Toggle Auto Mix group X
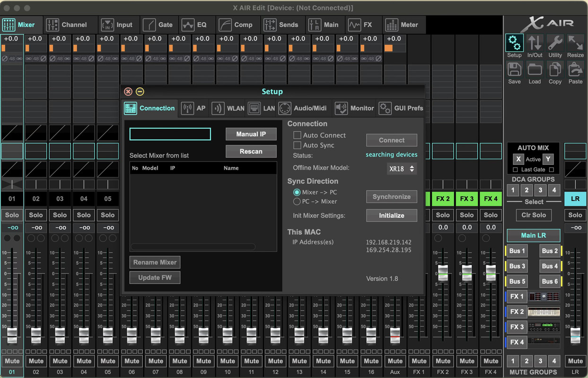Image resolution: width=588 pixels, height=378 pixels. tap(518, 159)
